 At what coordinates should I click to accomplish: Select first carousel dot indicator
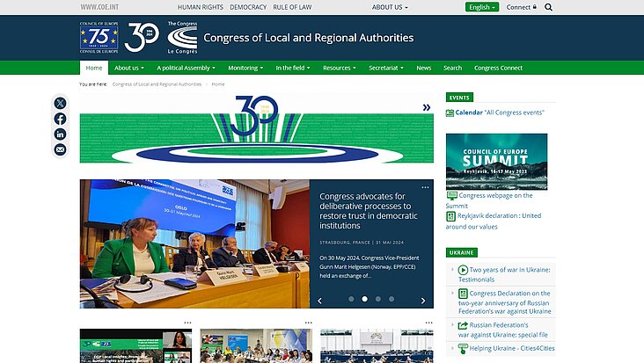point(351,299)
